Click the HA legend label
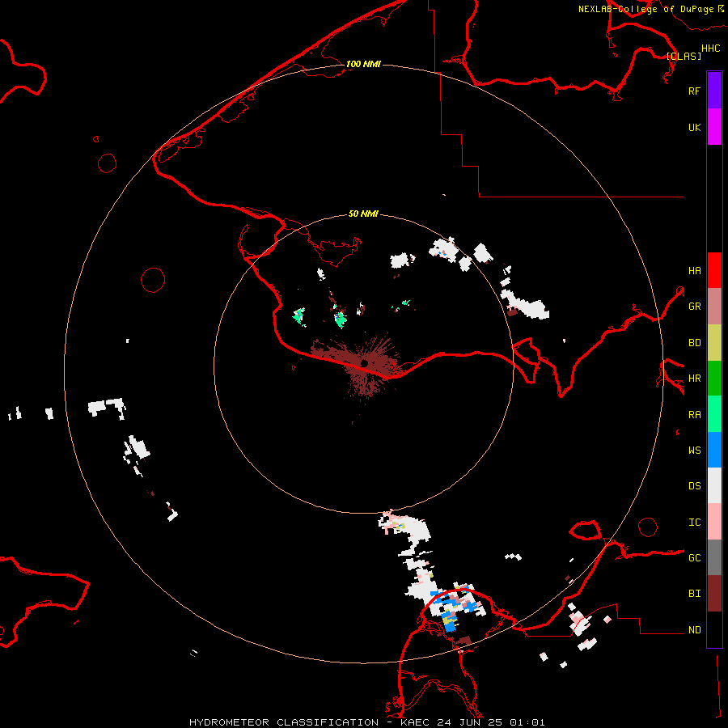The image size is (728, 728). coord(694,270)
